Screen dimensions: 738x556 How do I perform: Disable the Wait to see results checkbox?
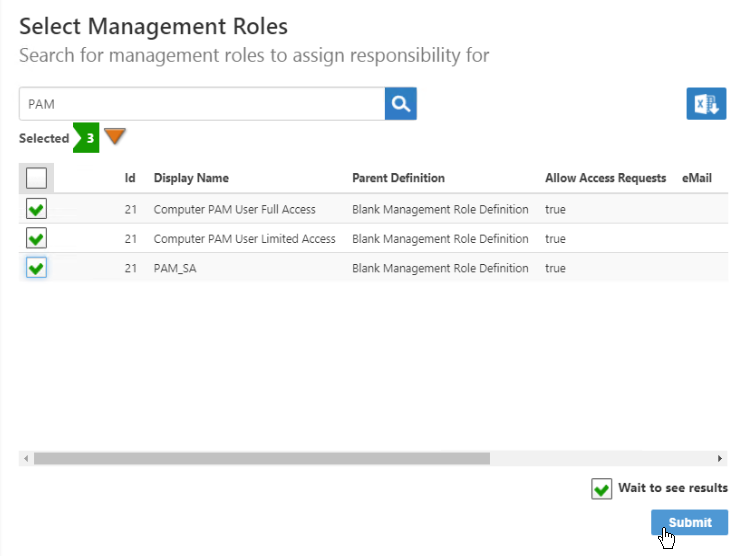pyautogui.click(x=601, y=489)
